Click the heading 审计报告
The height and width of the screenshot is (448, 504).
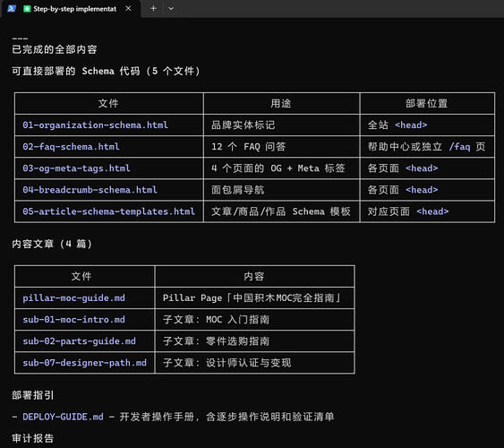point(33,438)
